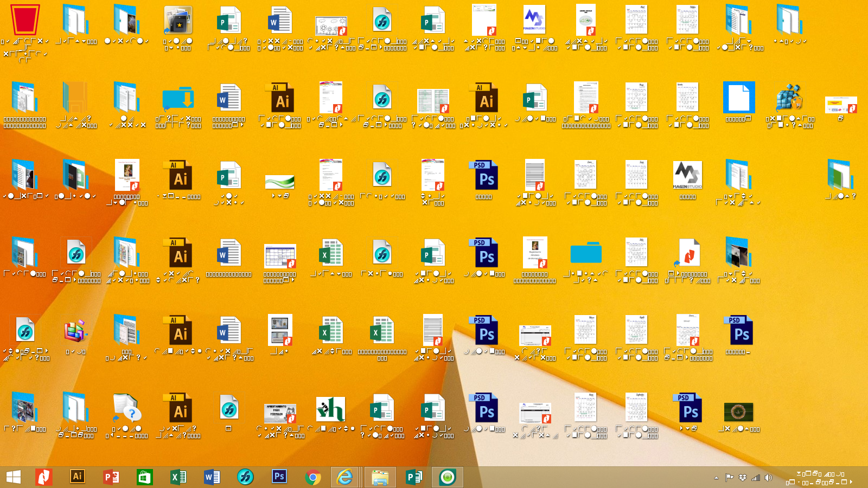
Task: Click the volume speaker tray icon
Action: [768, 478]
